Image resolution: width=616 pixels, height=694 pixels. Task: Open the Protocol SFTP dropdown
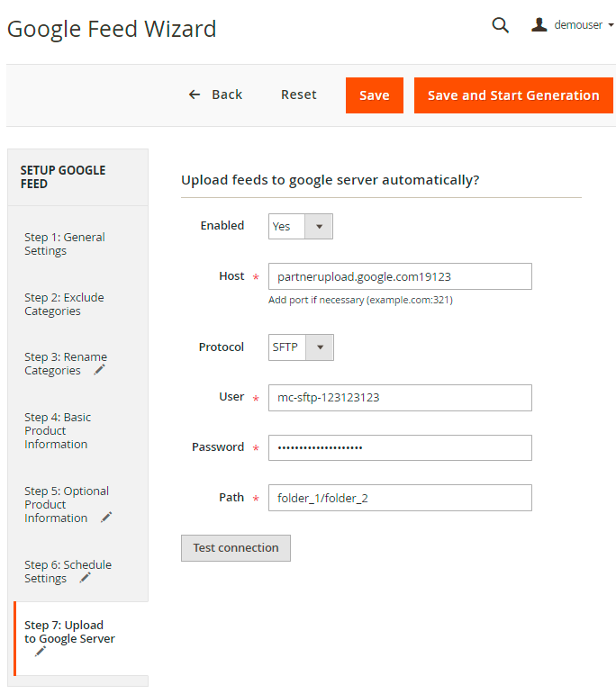[301, 347]
